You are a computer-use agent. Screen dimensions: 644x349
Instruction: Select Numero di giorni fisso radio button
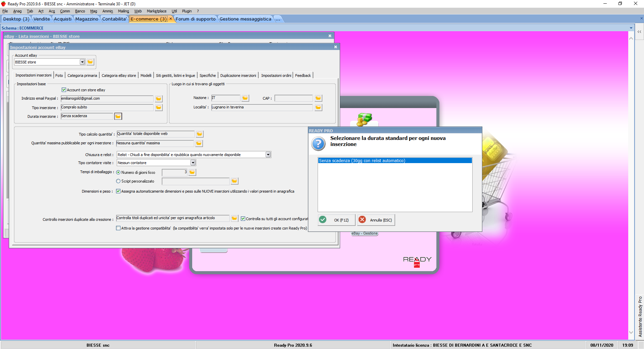tap(118, 172)
